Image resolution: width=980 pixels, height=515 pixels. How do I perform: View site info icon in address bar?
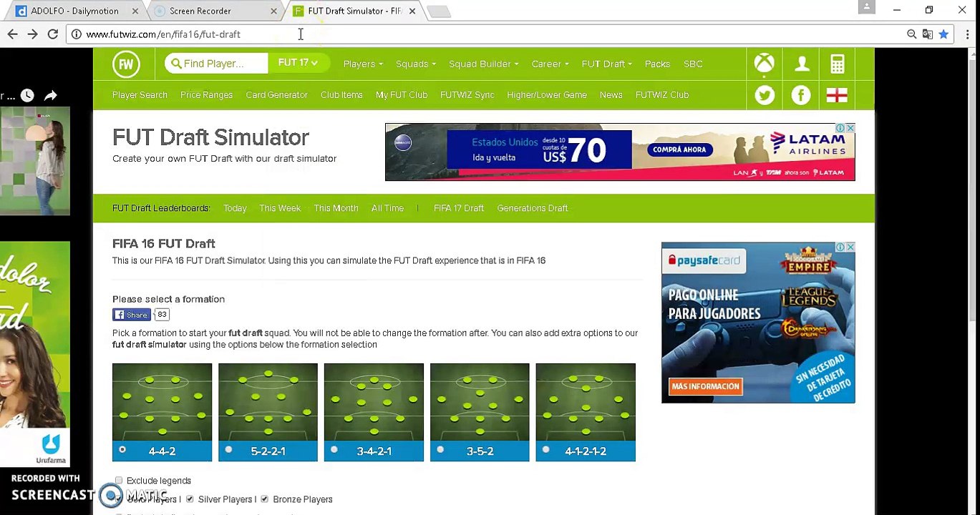[77, 34]
